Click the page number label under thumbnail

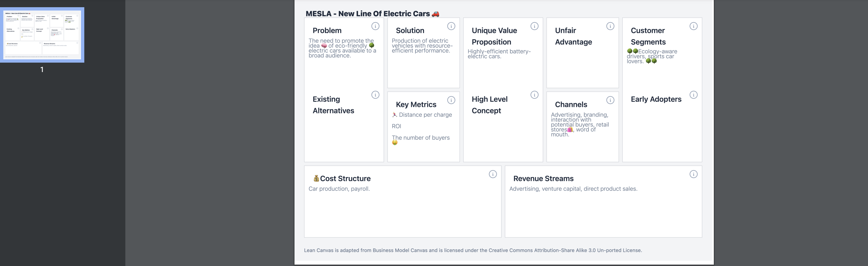coord(42,70)
